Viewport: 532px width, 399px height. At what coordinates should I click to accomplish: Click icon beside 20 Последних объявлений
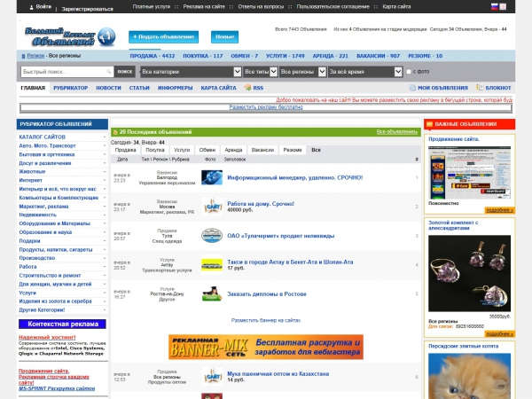(115, 132)
